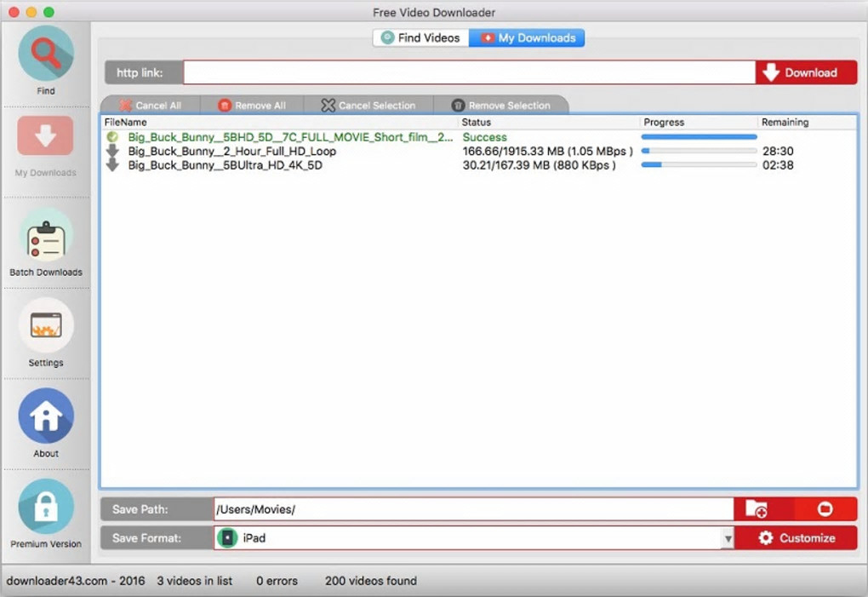Click the open folder icon beside Save Path
This screenshot has width=868, height=597.
click(825, 509)
